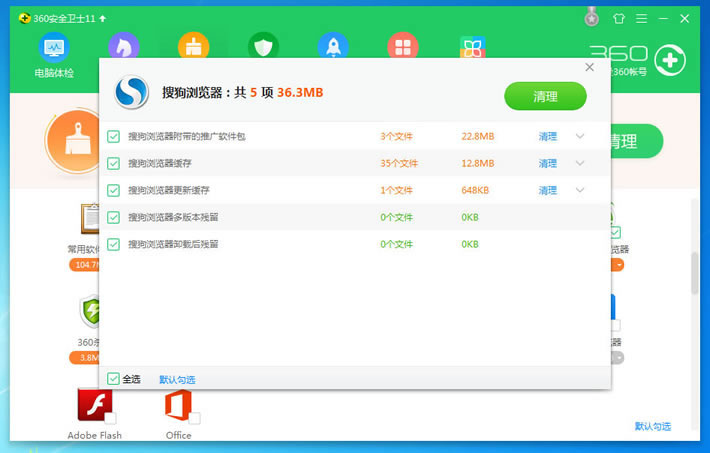Viewport: 710px width, 453px height.
Task: Click 默认勾选 link in dialog footer
Action: [177, 380]
